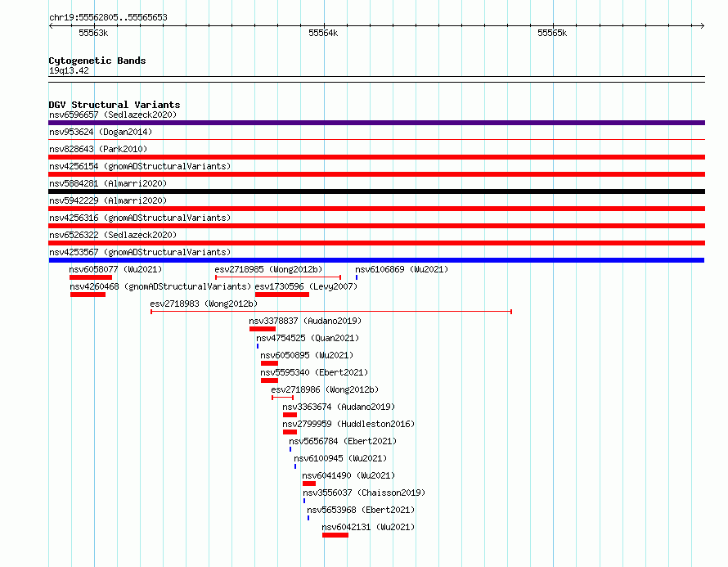Screen dimensions: 728x567
Task: Click the chr19:55562805..55565653 coordinate label
Action: pyautogui.click(x=108, y=17)
